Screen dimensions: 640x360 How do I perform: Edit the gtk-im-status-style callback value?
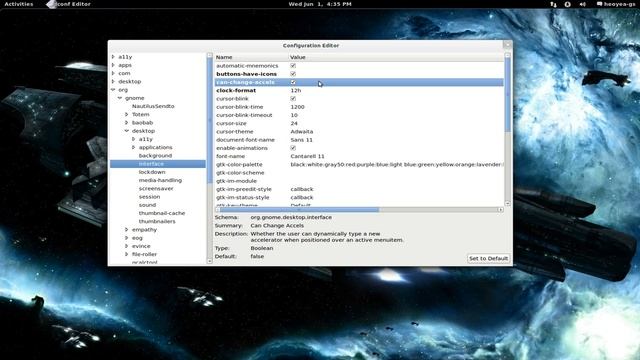302,197
